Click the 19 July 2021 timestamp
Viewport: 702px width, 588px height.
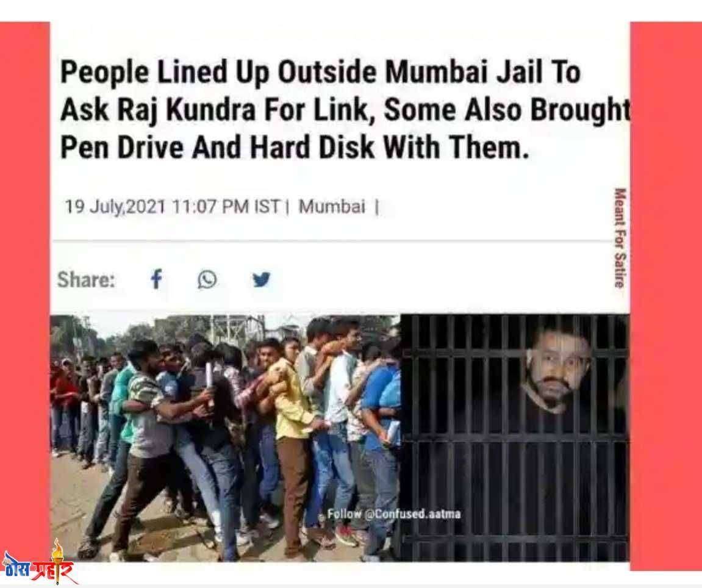173,207
